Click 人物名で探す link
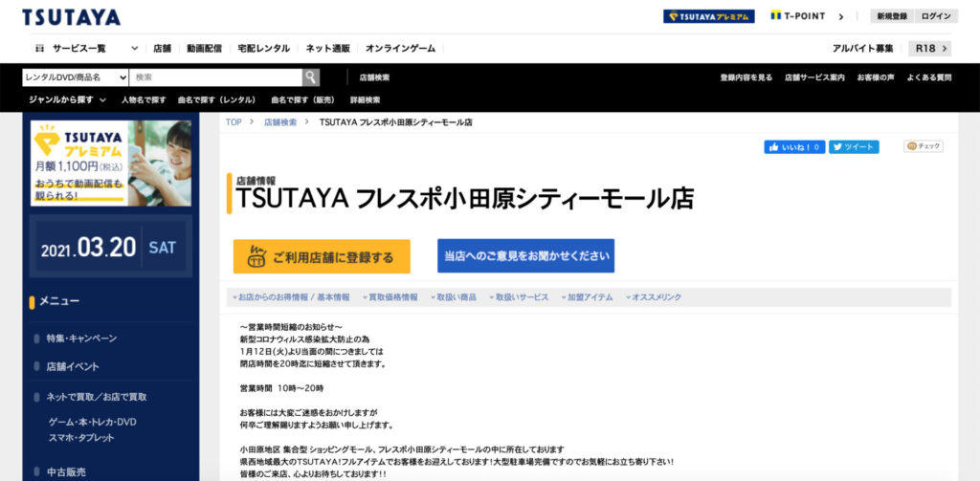 pos(144,100)
